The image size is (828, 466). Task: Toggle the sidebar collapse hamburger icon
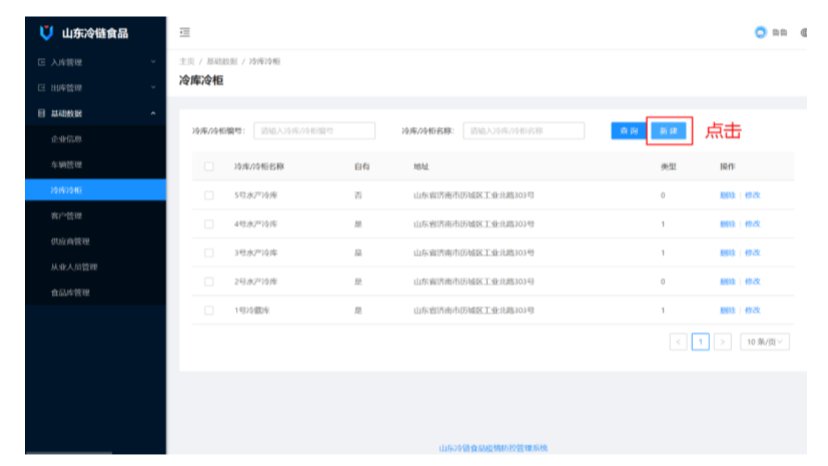coord(185,33)
